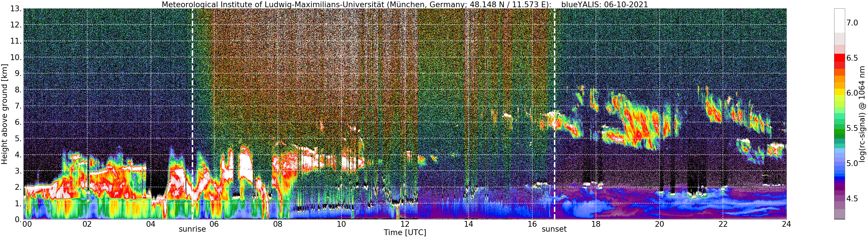
Task: Click the colorbar tick value 5.0
Action: [x=852, y=163]
